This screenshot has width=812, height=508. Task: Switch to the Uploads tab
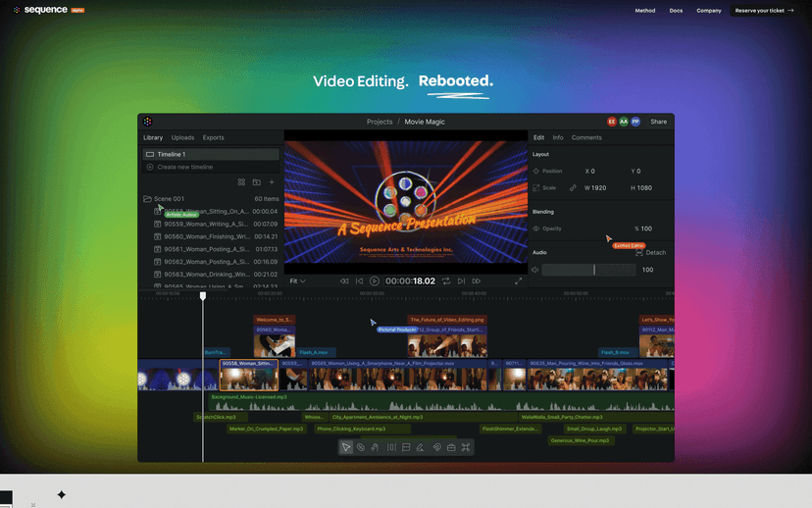pyautogui.click(x=182, y=137)
